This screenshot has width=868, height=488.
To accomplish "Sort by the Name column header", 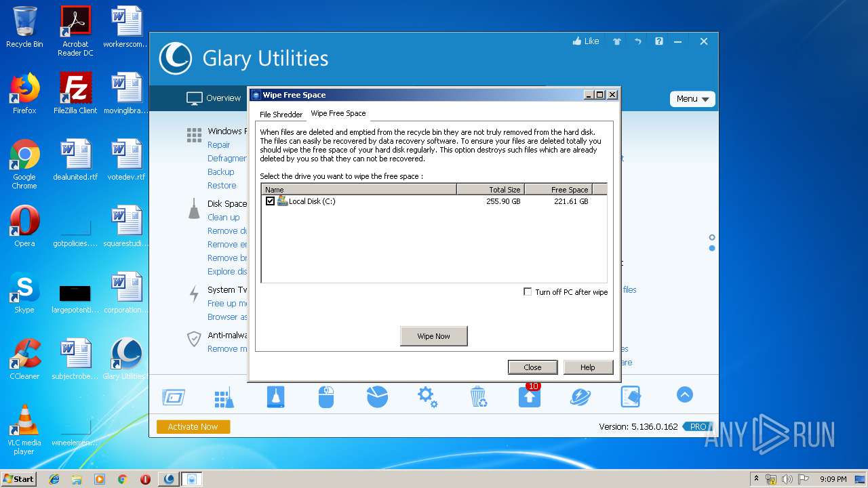I will coord(359,190).
